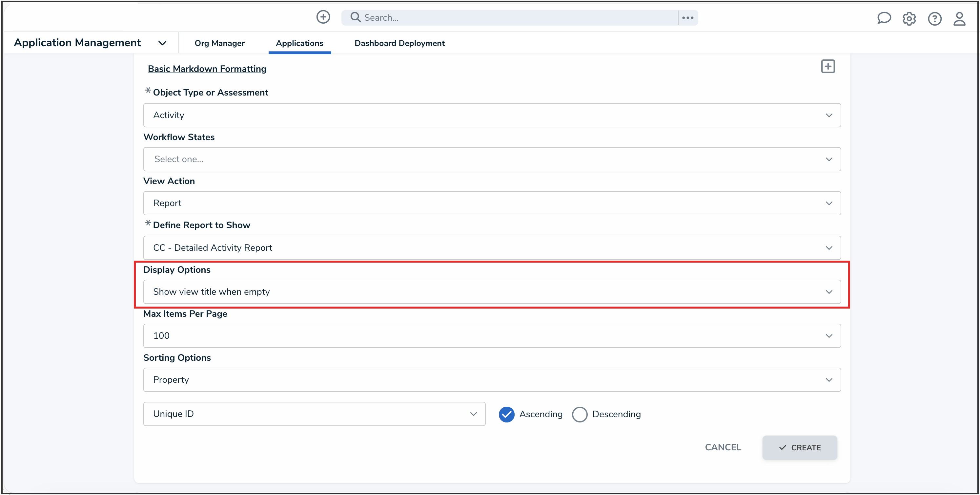This screenshot has height=495, width=980.
Task: Open the ellipsis menu in the search bar
Action: 687,17
